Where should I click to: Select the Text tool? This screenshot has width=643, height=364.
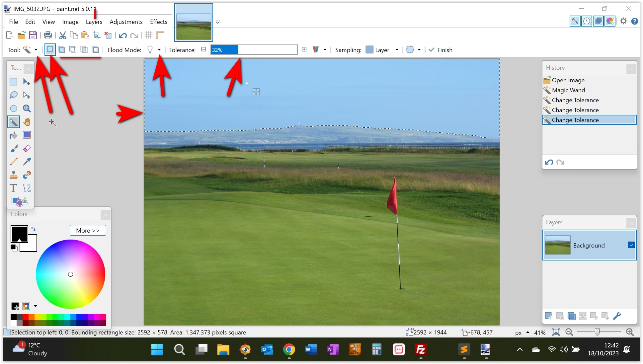click(13, 188)
